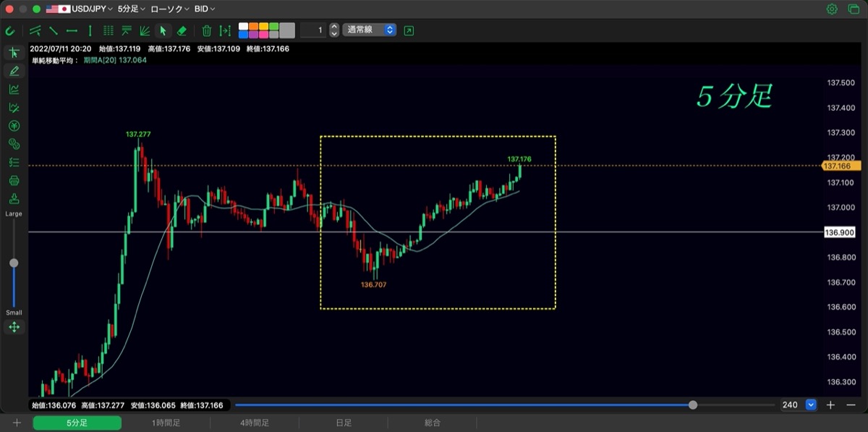Viewport: 868px width, 432px height.
Task: Pick the orange color swatch
Action: point(253,26)
